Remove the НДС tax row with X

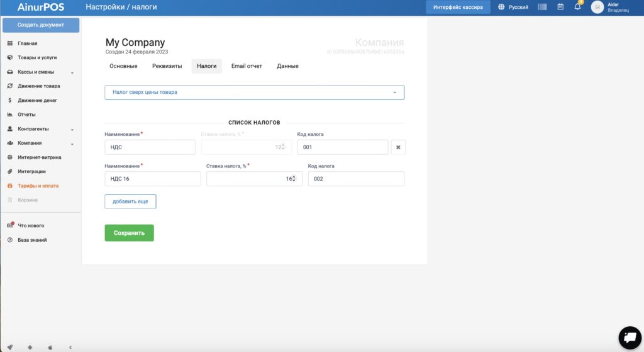(397, 147)
